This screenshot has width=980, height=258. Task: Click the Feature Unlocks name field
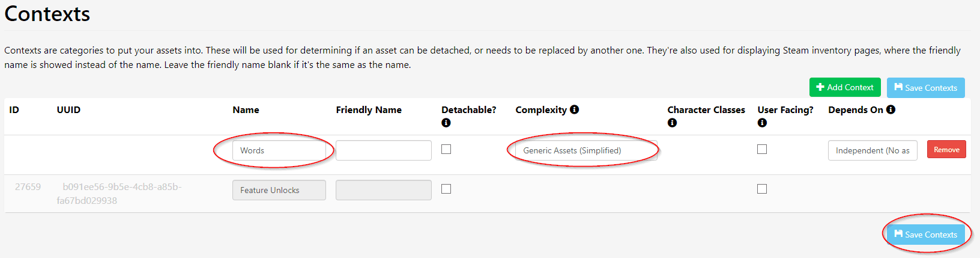[279, 190]
